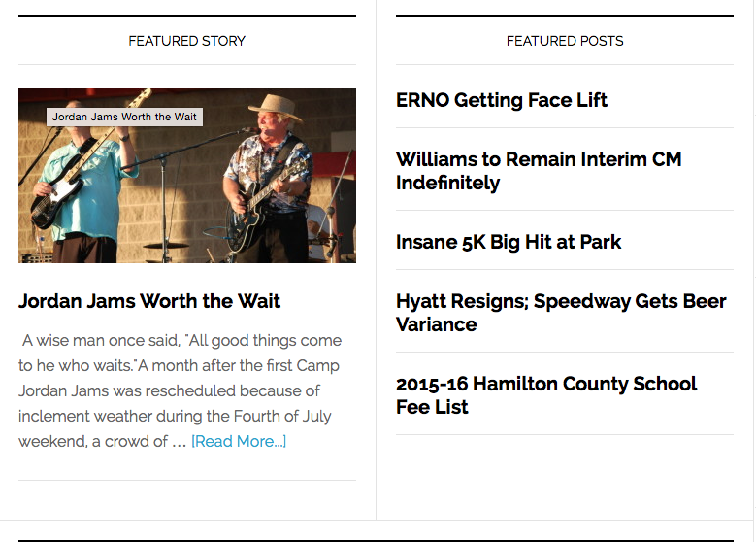Screen dimensions: 756x542
Task: Open Williams to Remain Interim CM Indefinitely
Action: (x=539, y=171)
